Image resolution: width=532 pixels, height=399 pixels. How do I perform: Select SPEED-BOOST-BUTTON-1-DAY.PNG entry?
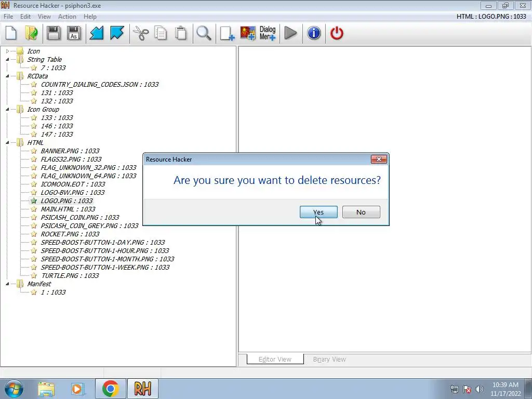click(x=103, y=242)
